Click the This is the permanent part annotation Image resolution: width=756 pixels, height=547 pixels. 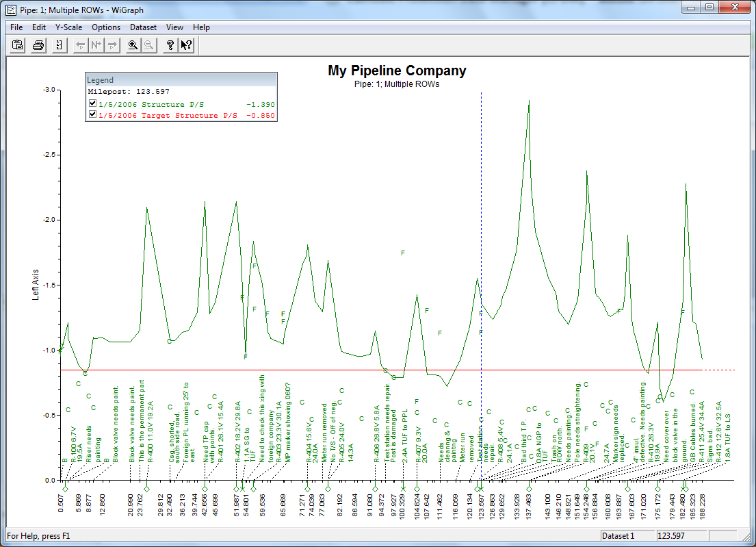pyautogui.click(x=141, y=421)
